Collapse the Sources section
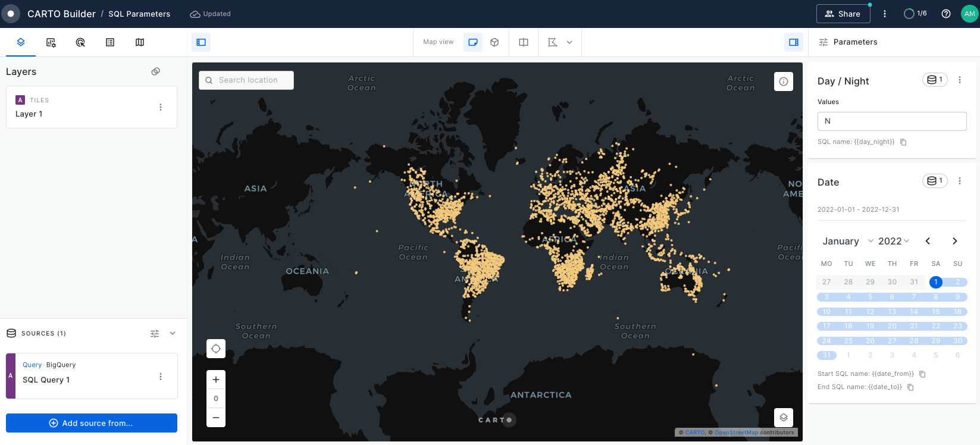 (x=173, y=333)
